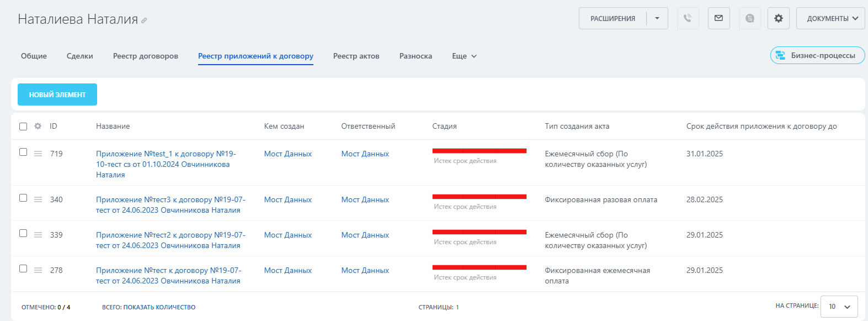The width and height of the screenshot is (868, 321).
Task: Change the items per page dropdown
Action: (839, 307)
